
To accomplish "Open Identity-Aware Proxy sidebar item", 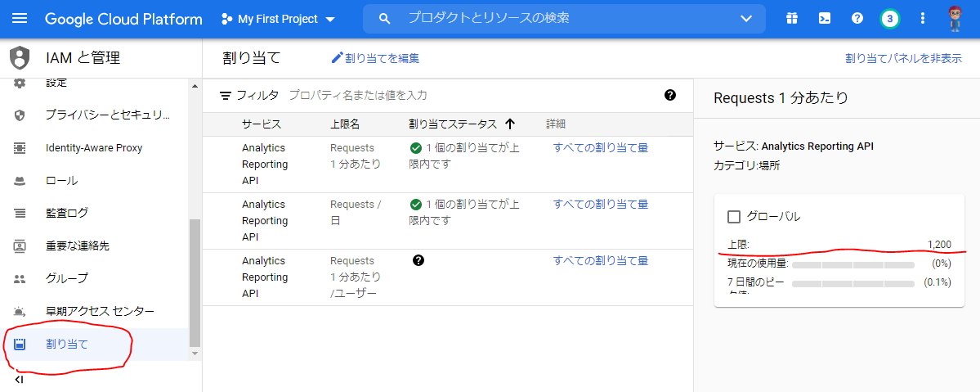I will coord(94,148).
